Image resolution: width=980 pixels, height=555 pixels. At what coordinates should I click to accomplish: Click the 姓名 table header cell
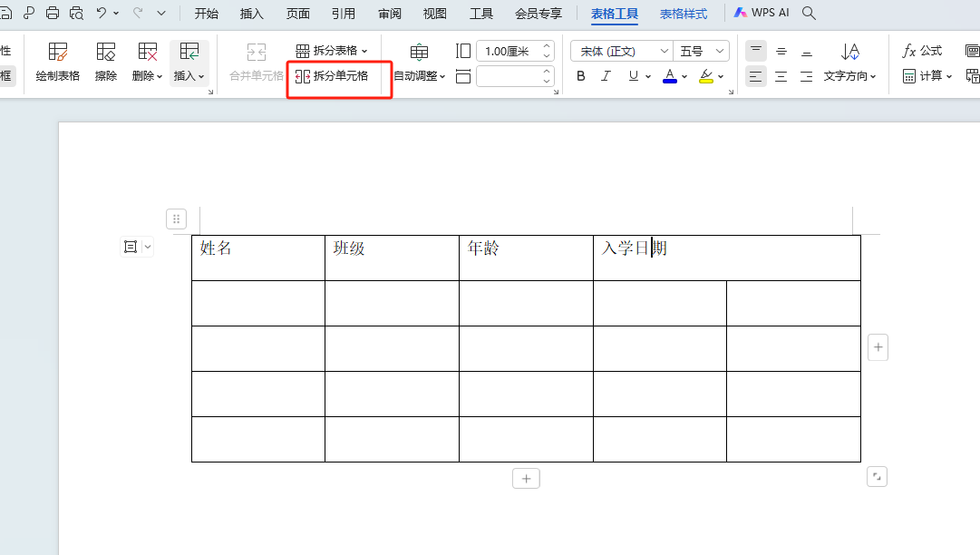(257, 258)
